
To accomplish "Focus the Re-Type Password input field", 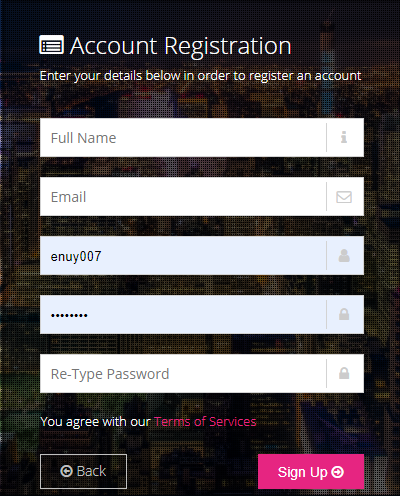I will (183, 373).
